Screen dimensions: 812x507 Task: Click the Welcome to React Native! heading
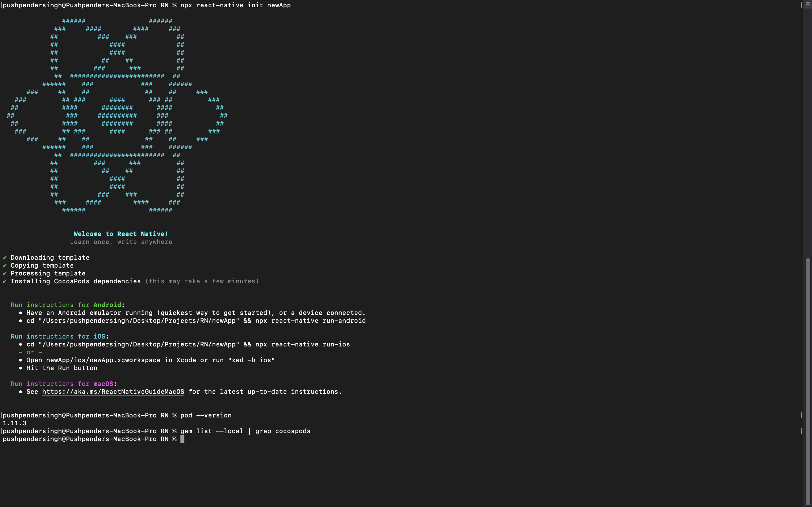(x=121, y=234)
